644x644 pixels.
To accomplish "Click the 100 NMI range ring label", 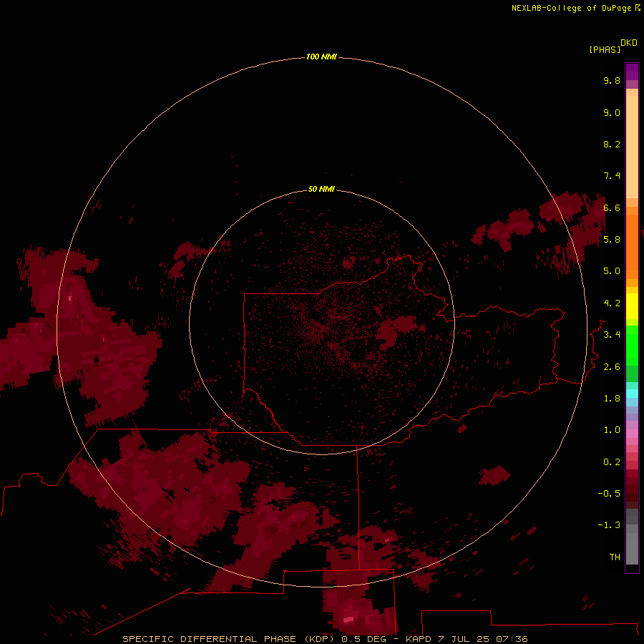I will 321,57.
